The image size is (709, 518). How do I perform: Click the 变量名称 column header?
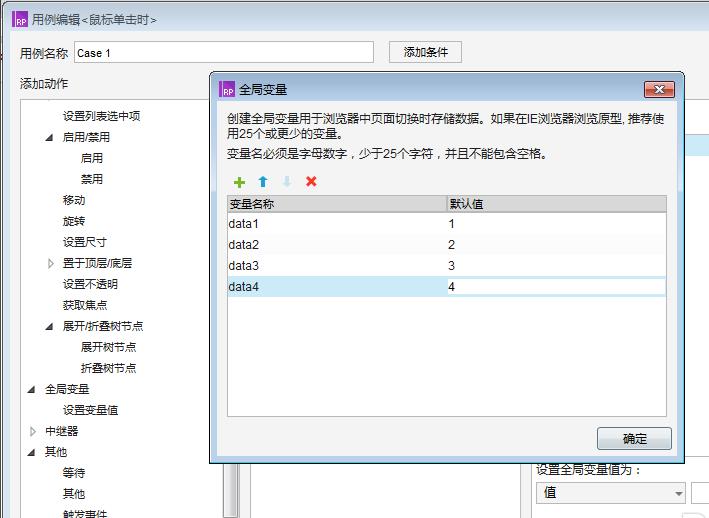337,204
